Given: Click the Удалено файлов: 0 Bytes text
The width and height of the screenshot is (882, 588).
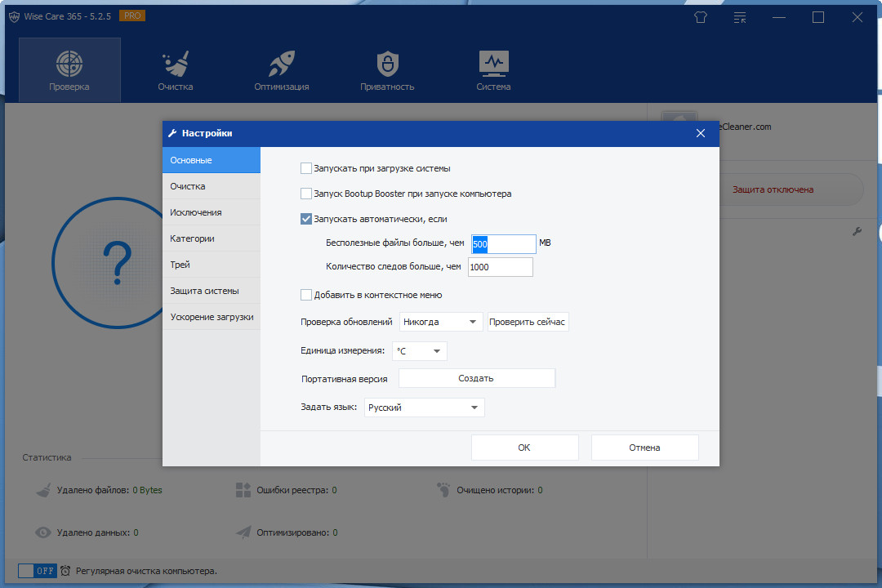Looking at the screenshot, I should tap(109, 490).
